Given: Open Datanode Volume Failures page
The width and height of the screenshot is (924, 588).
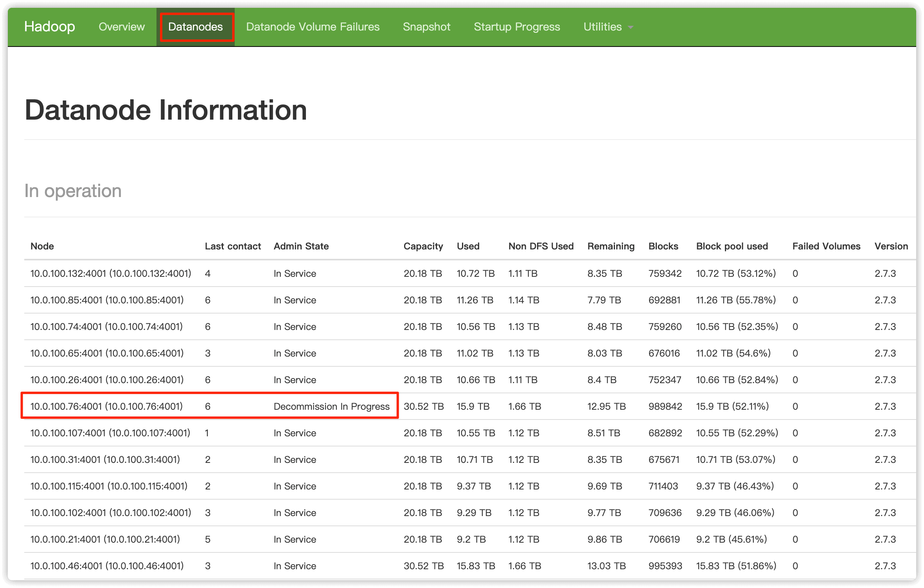Looking at the screenshot, I should pos(313,27).
